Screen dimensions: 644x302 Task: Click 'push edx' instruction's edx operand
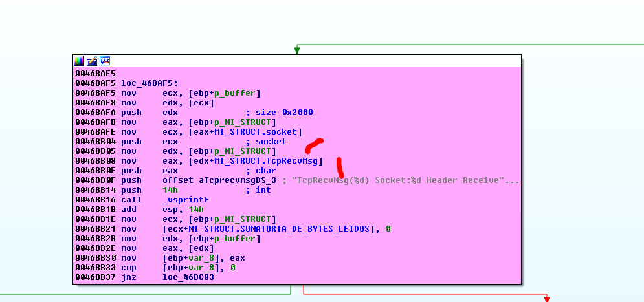point(170,113)
